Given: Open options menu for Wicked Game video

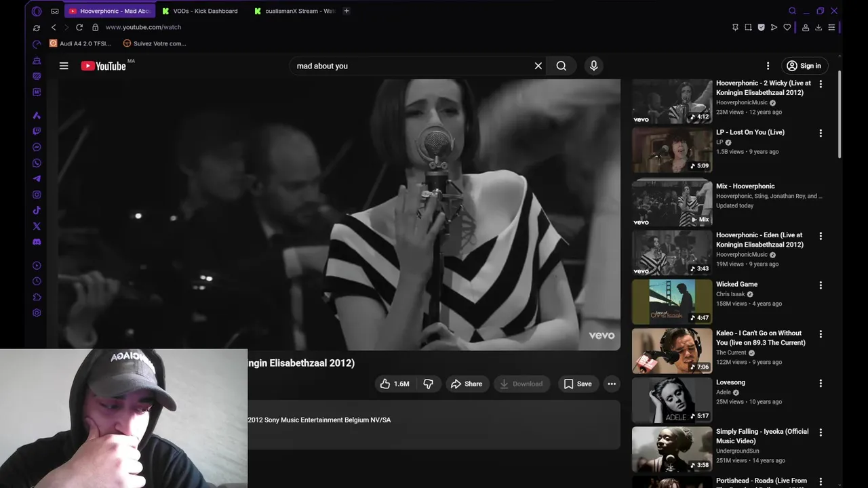Looking at the screenshot, I should pos(821,285).
